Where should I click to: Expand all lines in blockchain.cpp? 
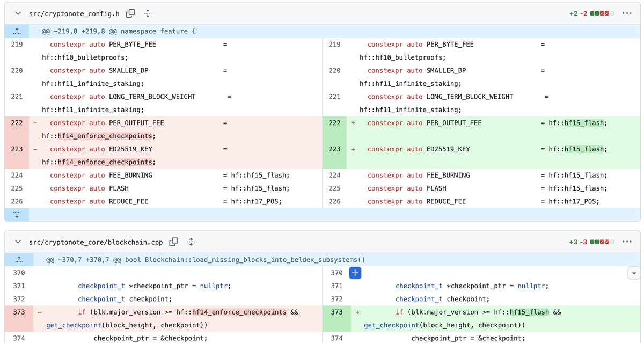[x=191, y=242]
